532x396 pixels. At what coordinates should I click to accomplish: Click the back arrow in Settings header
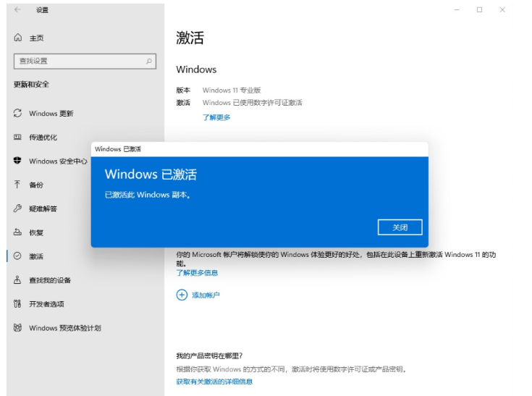(17, 10)
